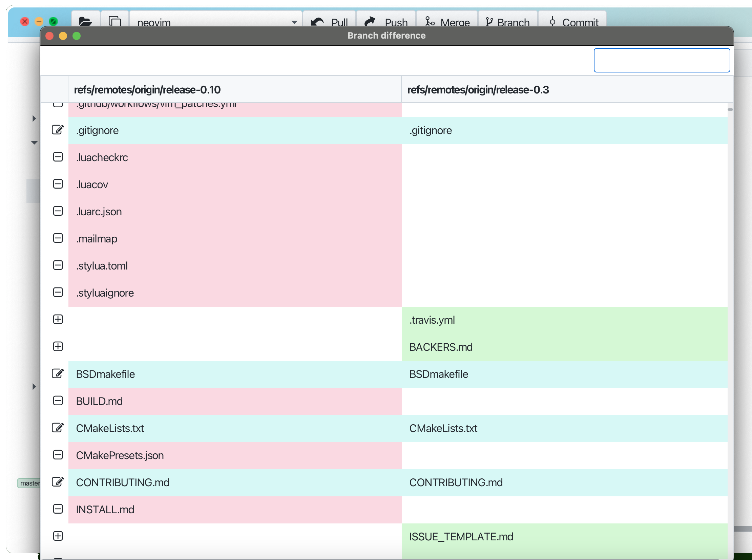Image resolution: width=752 pixels, height=560 pixels.
Task: Select the master branch label in main window
Action: click(x=29, y=483)
